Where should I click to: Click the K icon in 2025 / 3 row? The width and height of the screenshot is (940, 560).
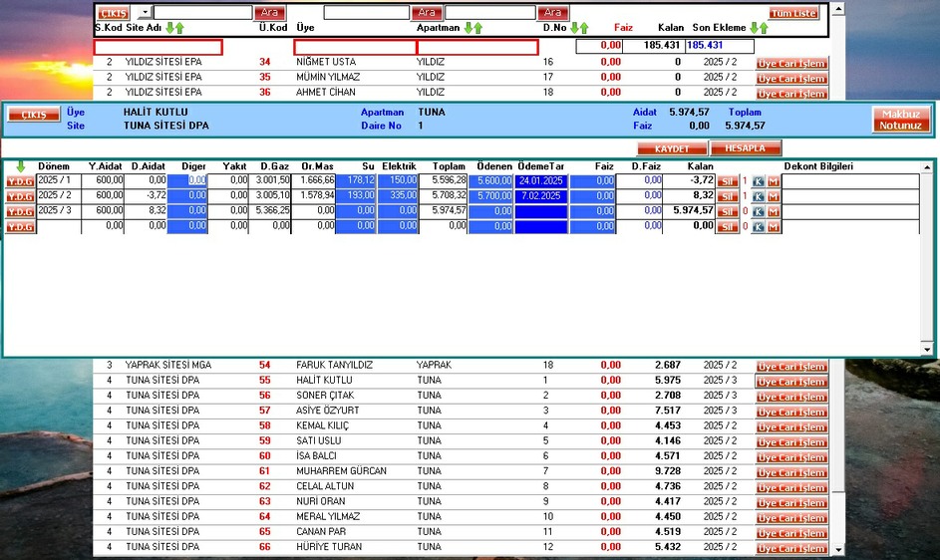click(759, 211)
